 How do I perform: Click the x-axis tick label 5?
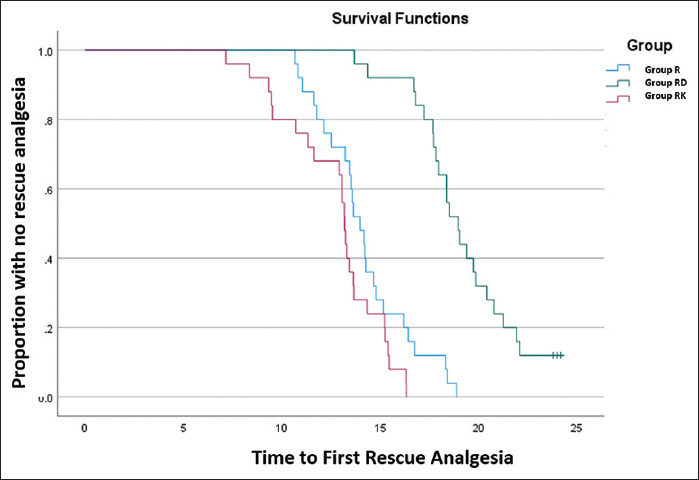pos(183,428)
